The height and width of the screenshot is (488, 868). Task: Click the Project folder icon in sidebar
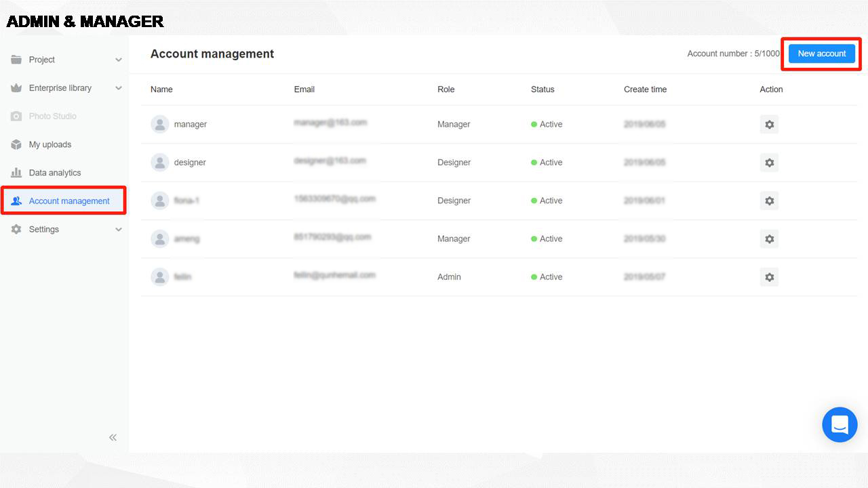click(16, 60)
